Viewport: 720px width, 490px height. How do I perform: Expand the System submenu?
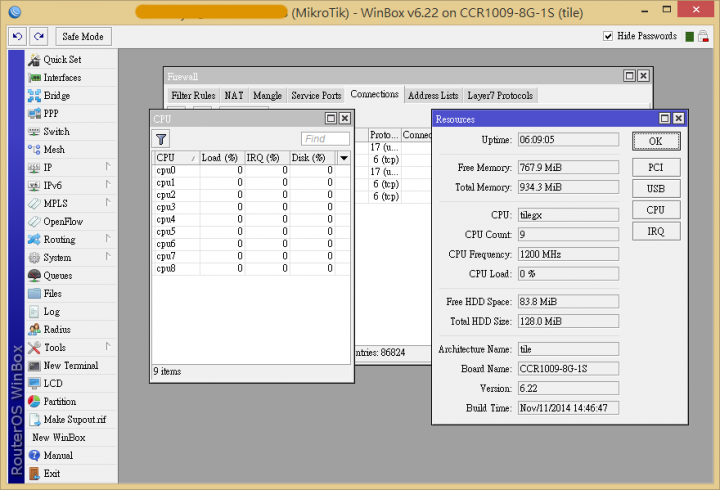tap(108, 256)
